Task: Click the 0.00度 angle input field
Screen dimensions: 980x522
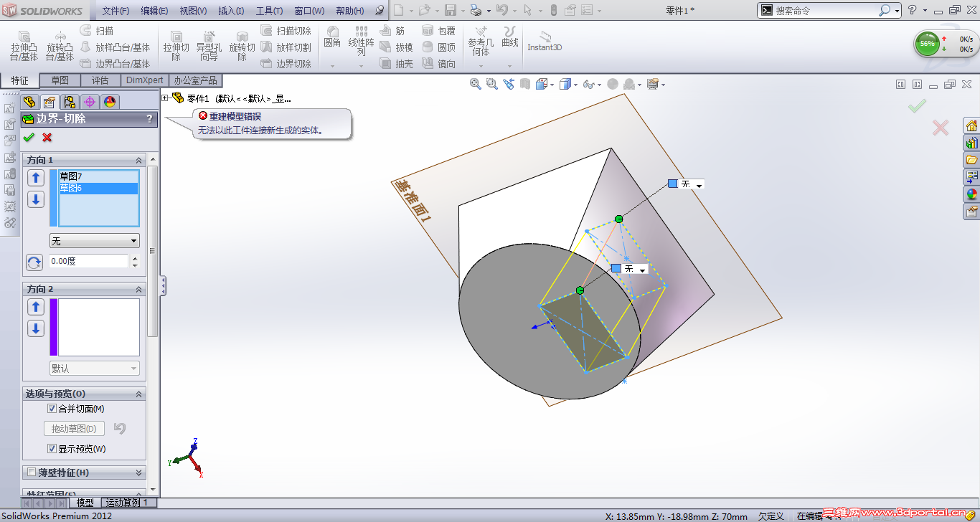Action: pos(88,262)
